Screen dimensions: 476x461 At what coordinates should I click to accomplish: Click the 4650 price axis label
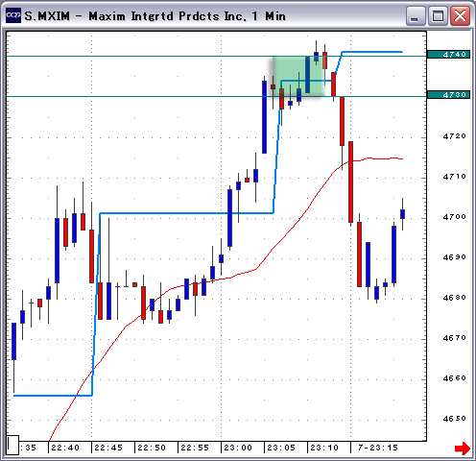pyautogui.click(x=454, y=419)
